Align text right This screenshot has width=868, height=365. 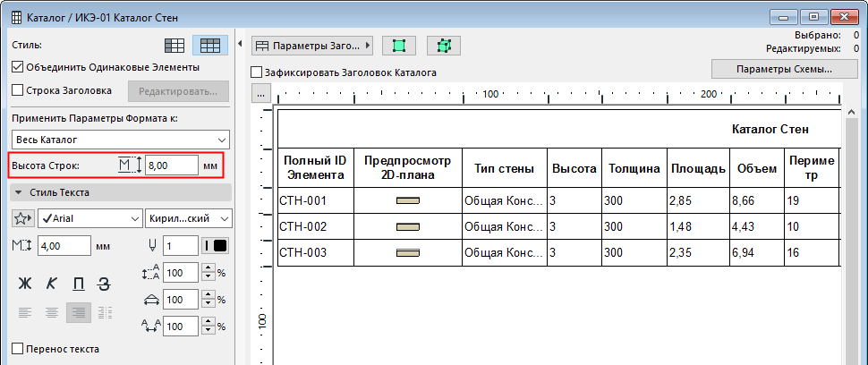79,313
